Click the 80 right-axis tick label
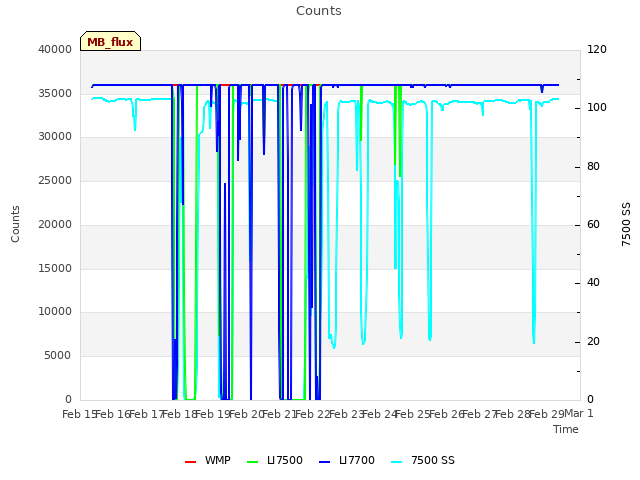 pos(593,167)
